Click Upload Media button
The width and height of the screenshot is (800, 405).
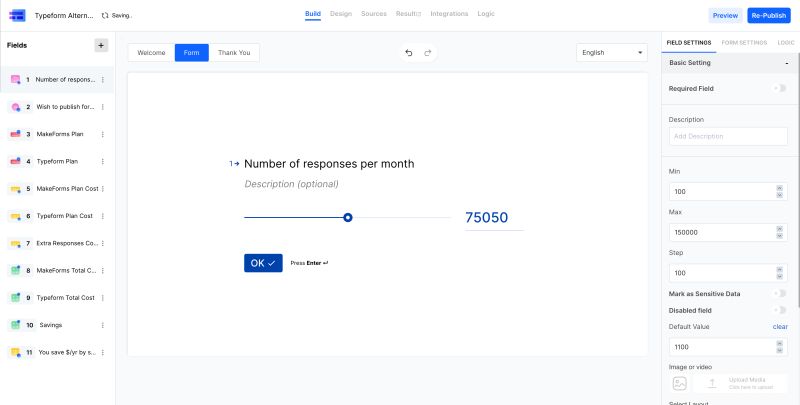740,383
